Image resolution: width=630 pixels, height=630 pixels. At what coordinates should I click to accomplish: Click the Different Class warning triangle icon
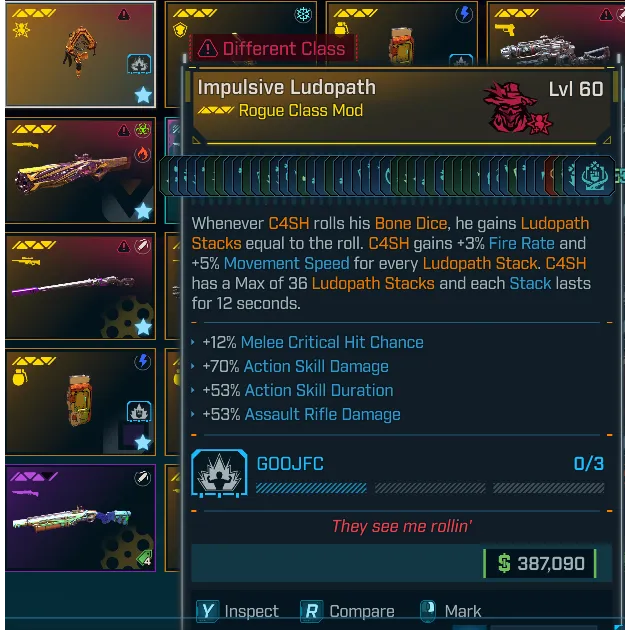click(x=208, y=49)
